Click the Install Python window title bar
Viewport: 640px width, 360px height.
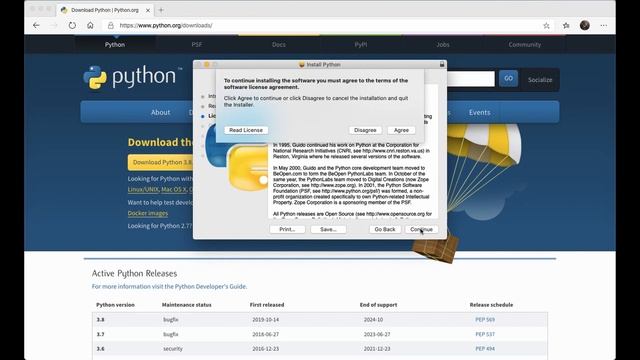click(x=320, y=64)
